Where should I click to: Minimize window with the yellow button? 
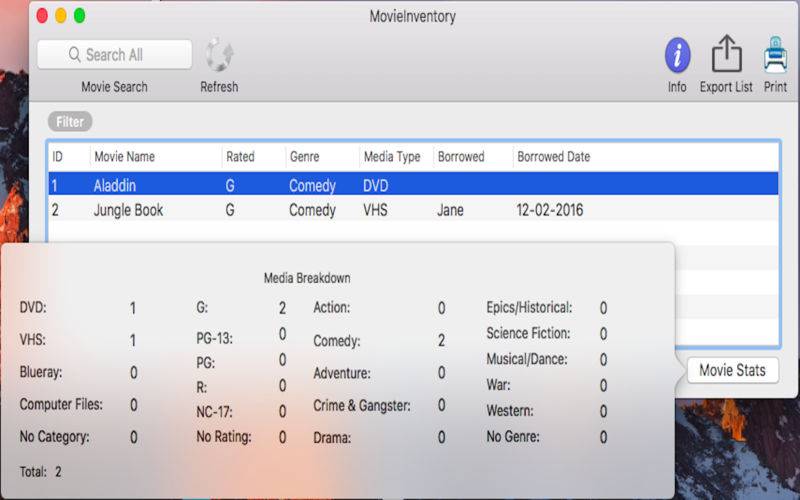click(61, 16)
